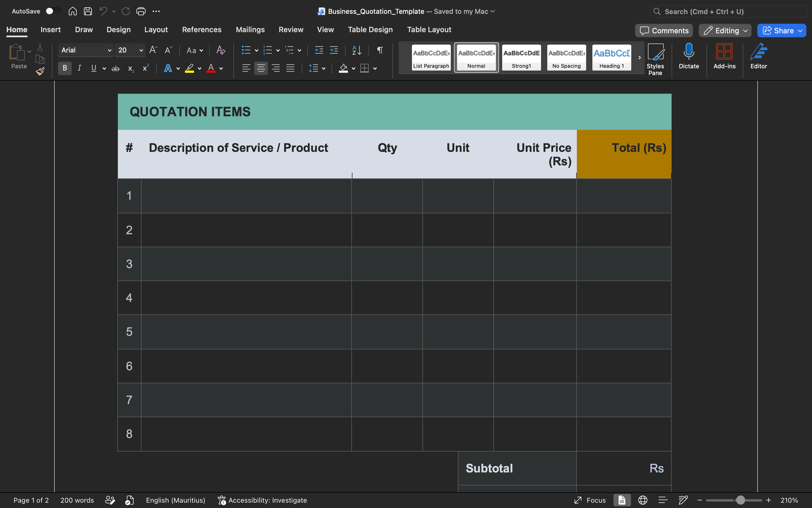The image size is (812, 508).
Task: Toggle Italic formatting
Action: pos(79,68)
